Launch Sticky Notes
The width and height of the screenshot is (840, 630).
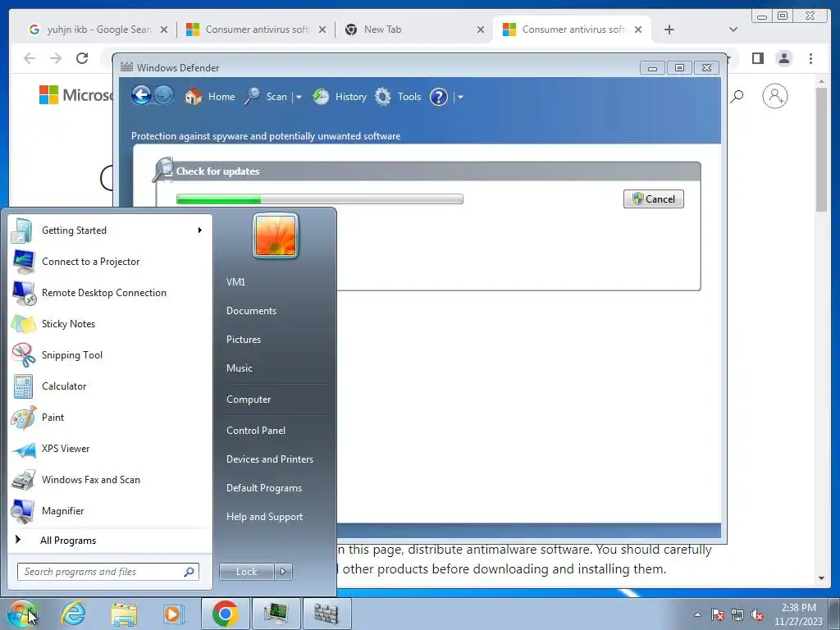click(110, 323)
